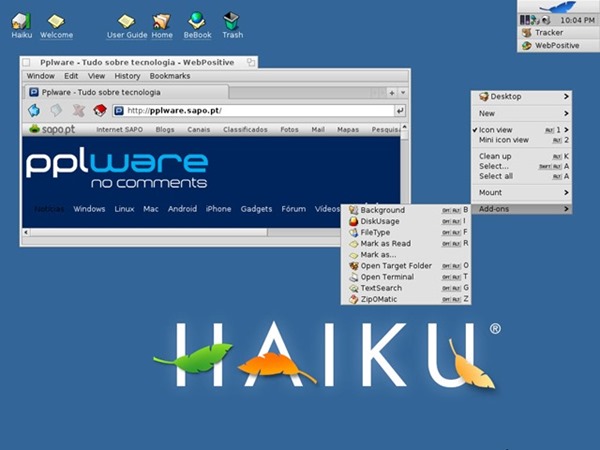This screenshot has height=450, width=600.
Task: Click the stop loading X icon
Action: 78,111
